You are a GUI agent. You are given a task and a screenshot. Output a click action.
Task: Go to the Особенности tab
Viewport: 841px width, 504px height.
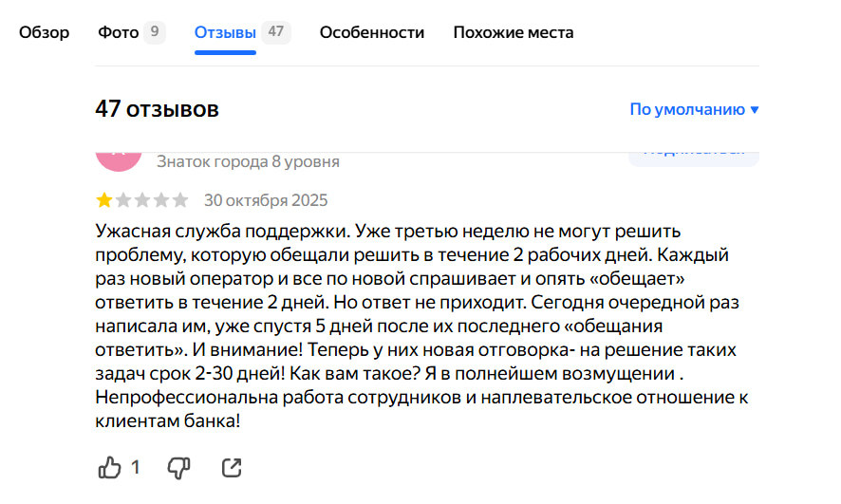tap(371, 32)
